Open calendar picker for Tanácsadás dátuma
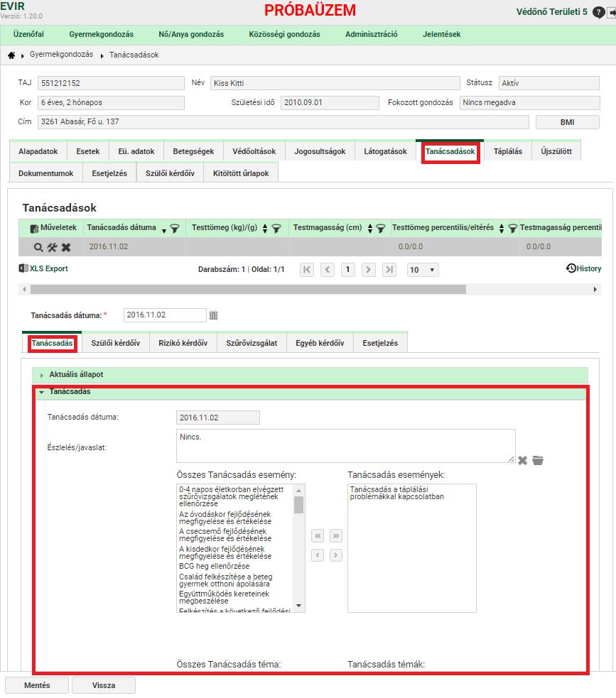This screenshot has width=616, height=698. coord(213,315)
